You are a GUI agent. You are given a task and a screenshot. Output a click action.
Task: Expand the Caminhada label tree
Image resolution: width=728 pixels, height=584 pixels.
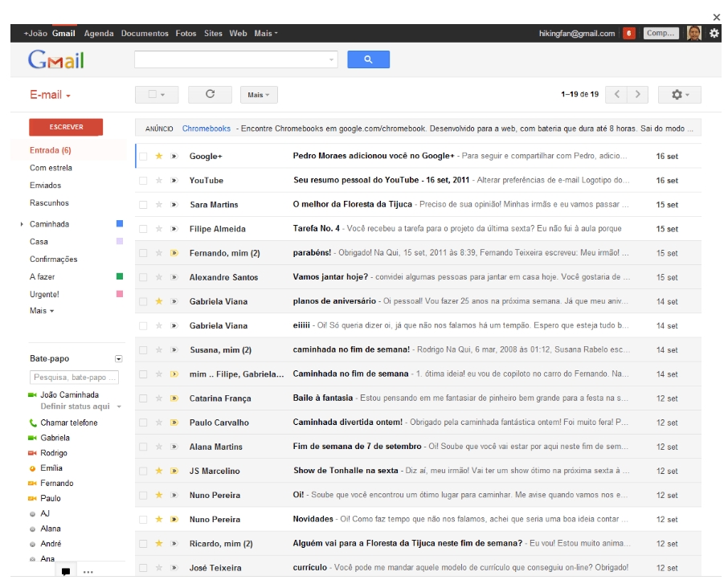[22, 224]
